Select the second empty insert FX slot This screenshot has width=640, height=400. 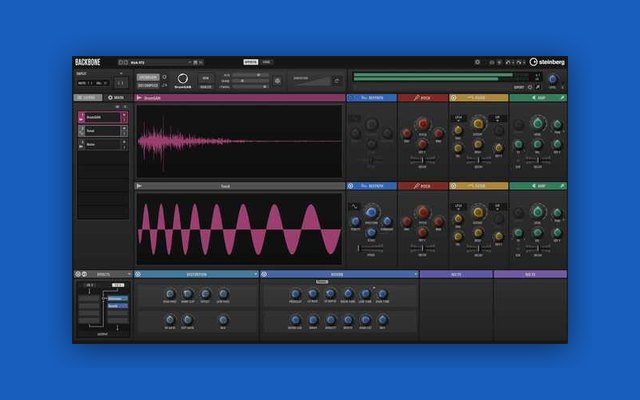click(530, 275)
